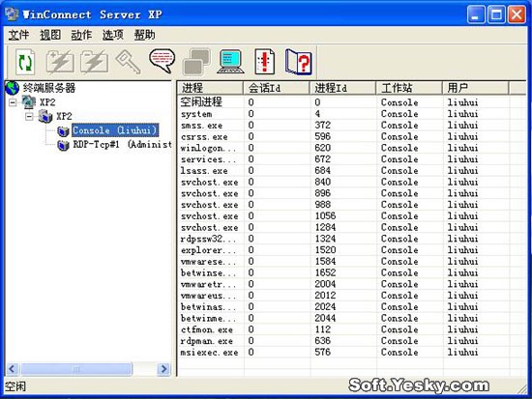532x399 pixels.
Task: Select the Console (liuhui) session
Action: [115, 130]
